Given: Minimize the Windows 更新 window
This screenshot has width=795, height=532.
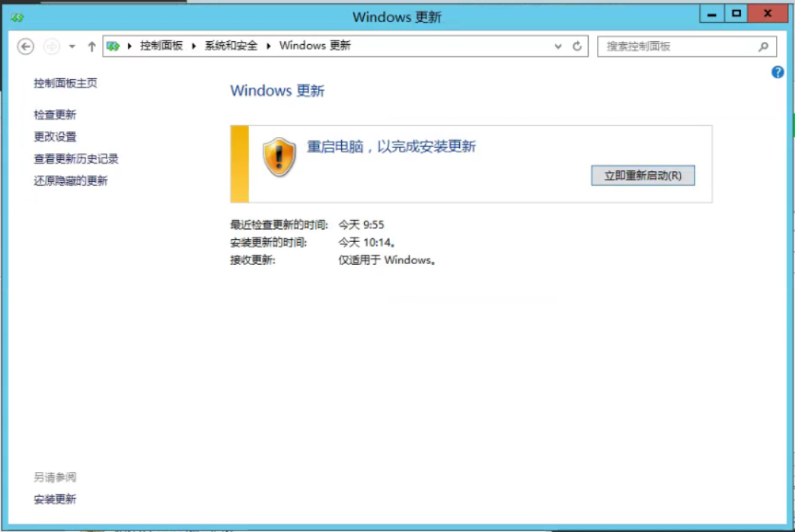Looking at the screenshot, I should (x=712, y=14).
